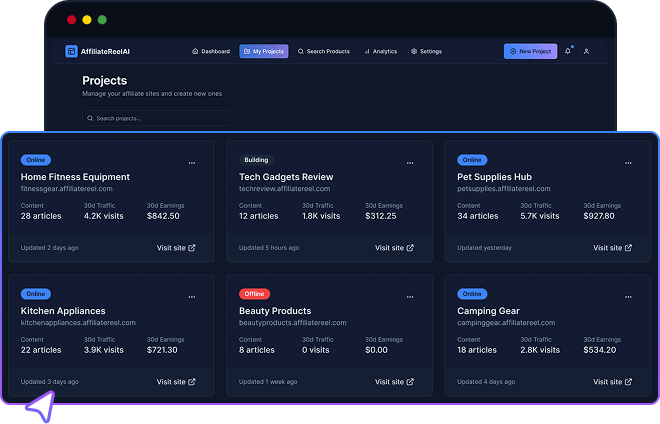Open the user profile icon
660x424 pixels.
[x=586, y=51]
